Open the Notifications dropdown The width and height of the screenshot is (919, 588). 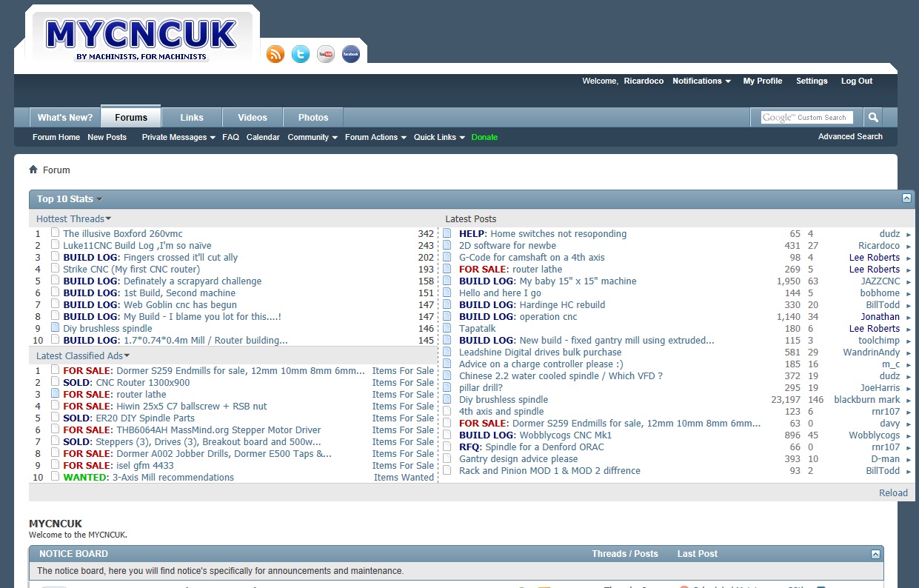(701, 81)
